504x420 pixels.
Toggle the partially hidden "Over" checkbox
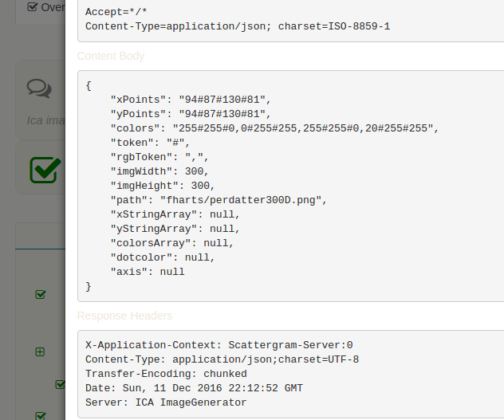[x=33, y=6]
